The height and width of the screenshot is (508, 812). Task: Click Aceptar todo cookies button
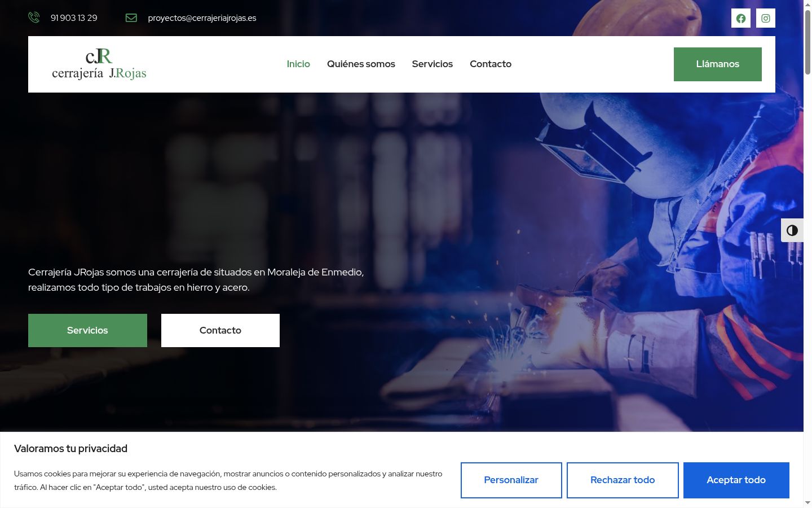tap(736, 480)
